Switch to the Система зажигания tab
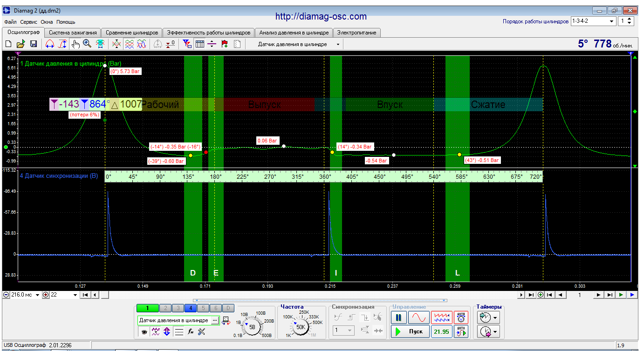The height and width of the screenshot is (351, 644). point(73,33)
